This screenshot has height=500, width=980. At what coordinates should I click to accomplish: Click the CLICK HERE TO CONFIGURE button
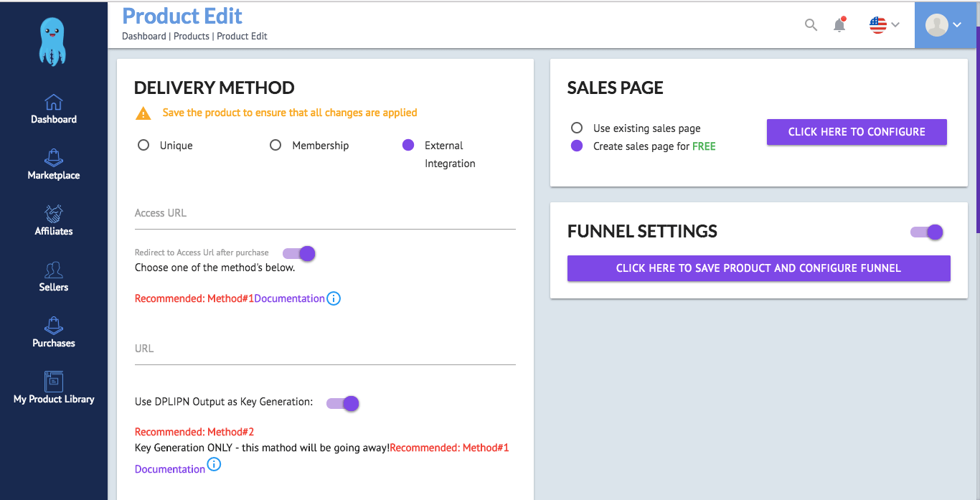tap(857, 132)
